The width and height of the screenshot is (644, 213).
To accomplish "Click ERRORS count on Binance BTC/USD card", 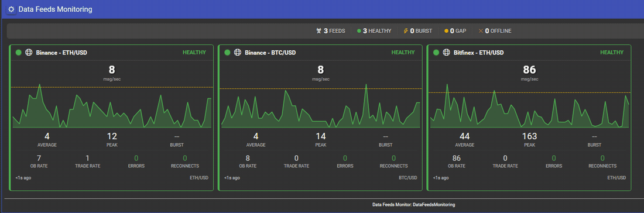I will pyautogui.click(x=345, y=158).
